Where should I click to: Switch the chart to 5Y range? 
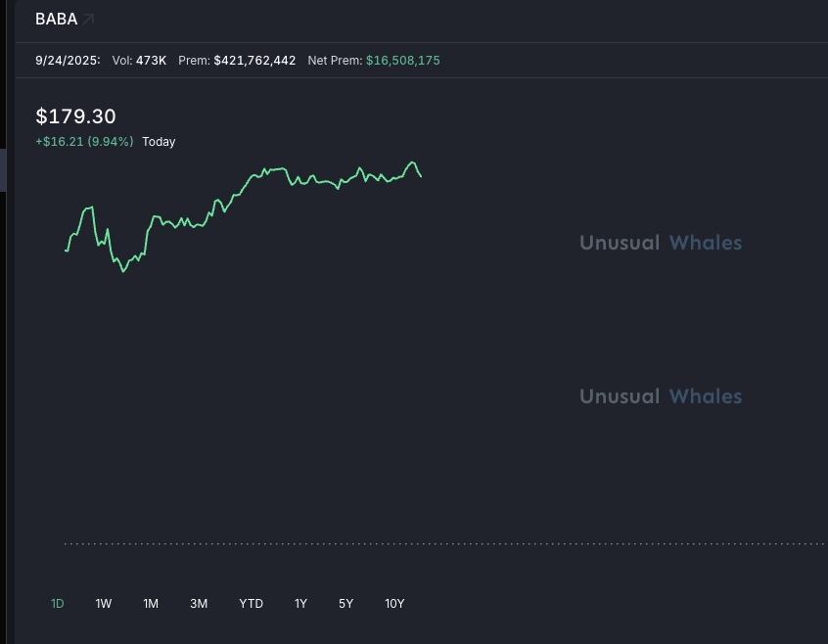[x=346, y=604]
